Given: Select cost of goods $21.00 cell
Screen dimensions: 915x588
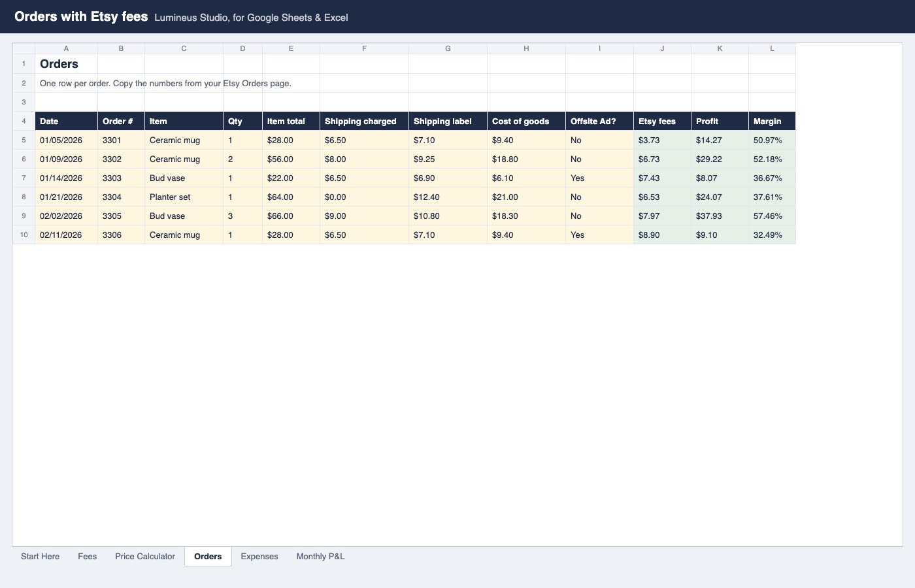Looking at the screenshot, I should point(526,197).
